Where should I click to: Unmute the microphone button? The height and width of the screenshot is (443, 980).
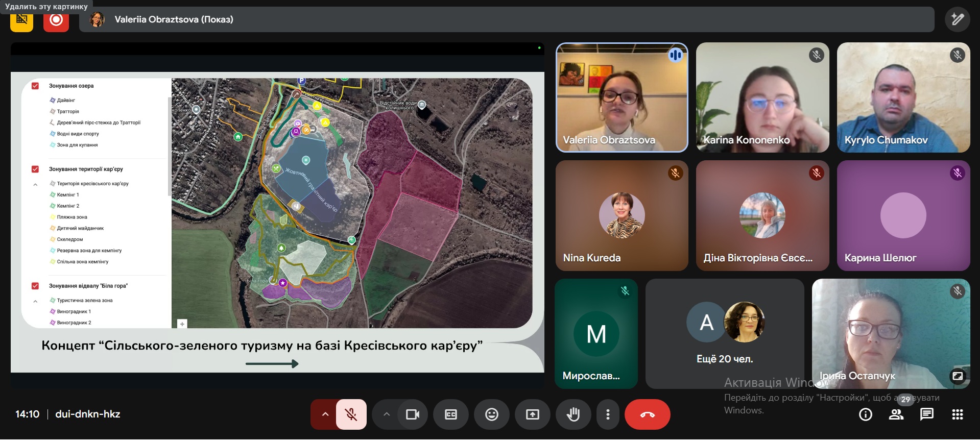click(x=351, y=414)
